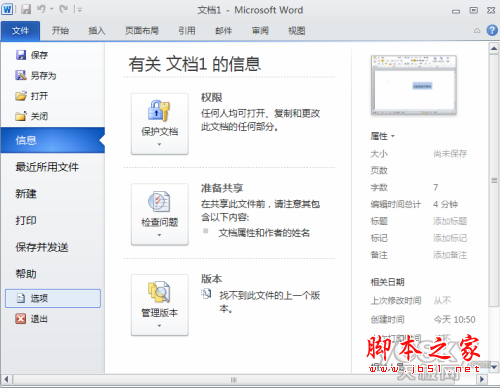The width and height of the screenshot is (500, 388).
Task: Switch to the 邮件 tab
Action: 223,31
